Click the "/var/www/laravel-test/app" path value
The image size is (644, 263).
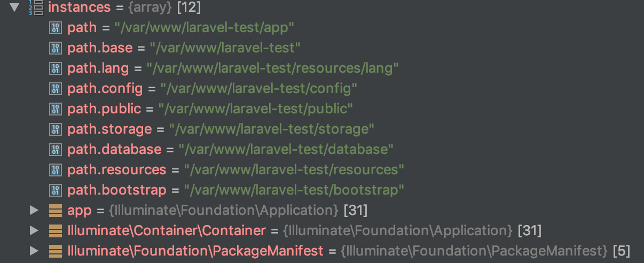pos(203,28)
